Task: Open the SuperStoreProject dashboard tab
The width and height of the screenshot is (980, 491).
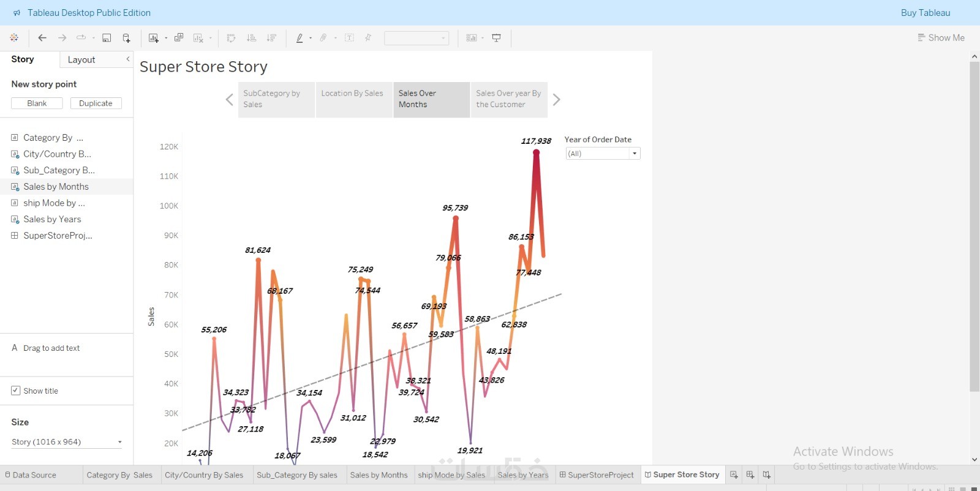Action: tap(597, 474)
